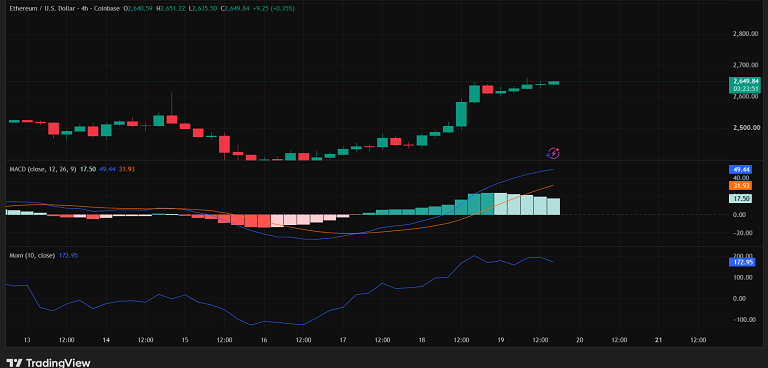This screenshot has height=368, width=768.
Task: Click date label 17 on time axis
Action: [x=343, y=340]
